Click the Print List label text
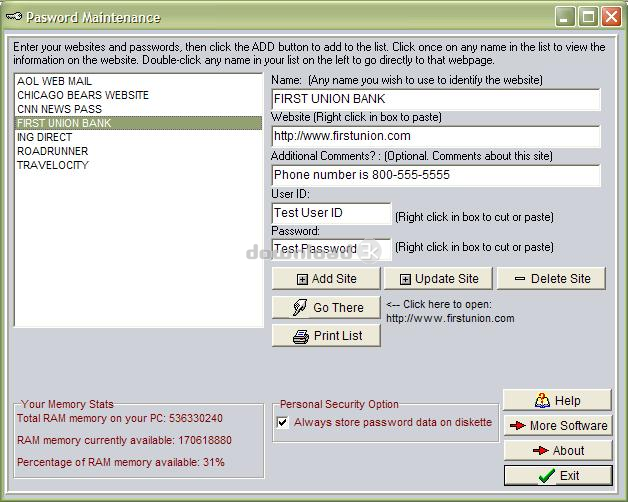This screenshot has width=628, height=502. 338,336
